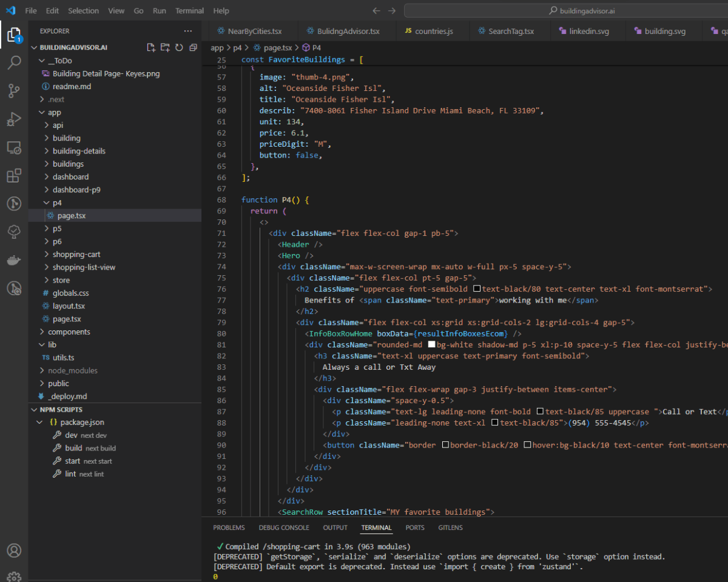Refresh the explorer file tree

179,47
